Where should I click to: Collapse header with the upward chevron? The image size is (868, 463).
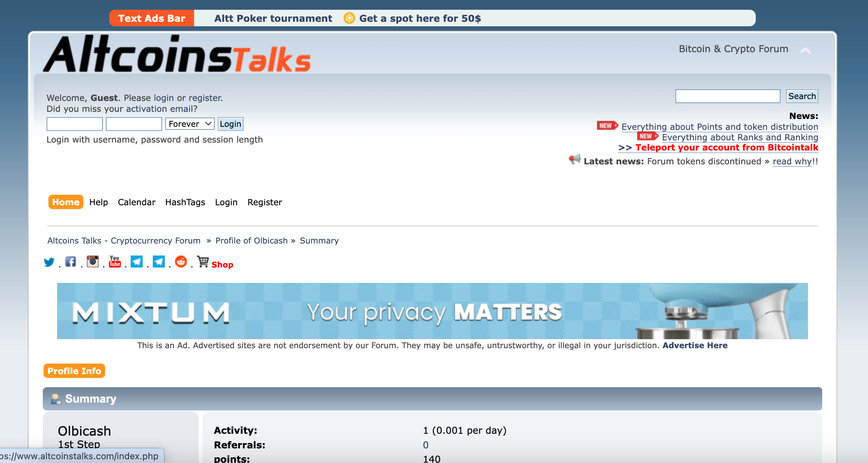[805, 50]
